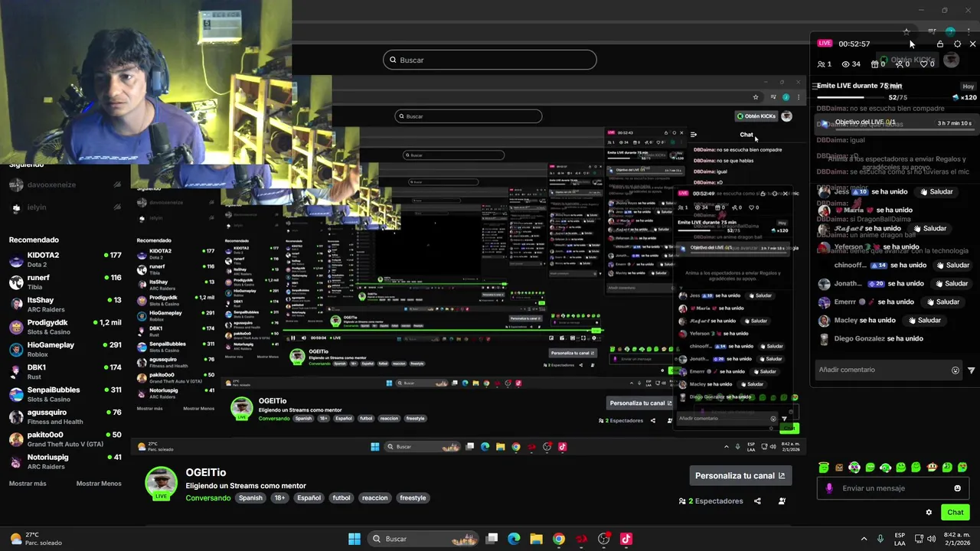980x551 pixels.
Task: Open weather widget 27°C Parc. soleado
Action: tap(36, 539)
